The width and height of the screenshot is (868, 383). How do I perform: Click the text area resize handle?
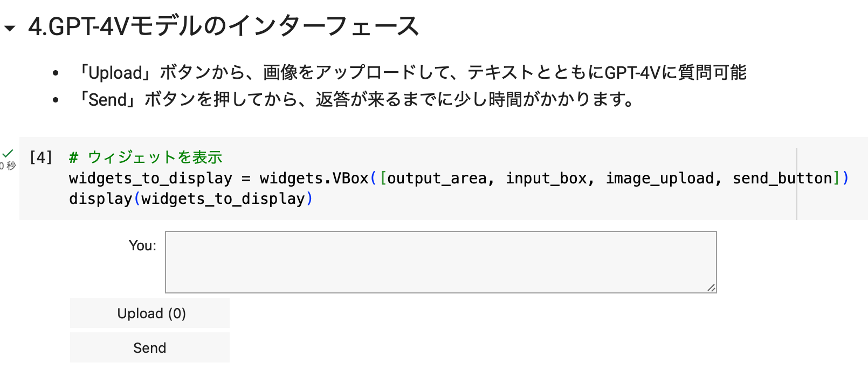click(x=711, y=288)
